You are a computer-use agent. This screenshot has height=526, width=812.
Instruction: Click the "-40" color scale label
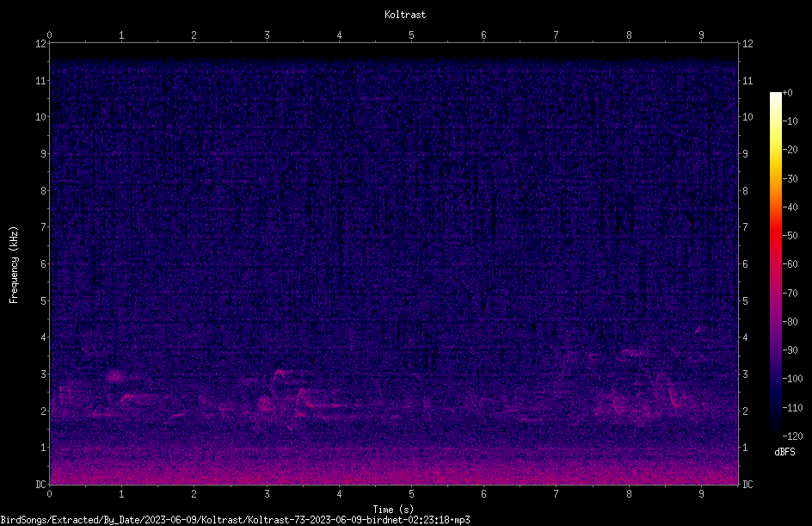[790, 207]
